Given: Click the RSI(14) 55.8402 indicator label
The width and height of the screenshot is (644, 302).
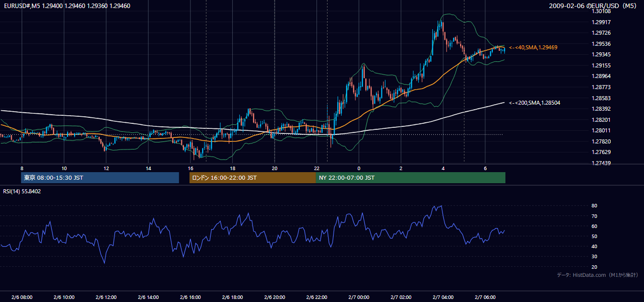Looking at the screenshot, I should (x=22, y=191).
